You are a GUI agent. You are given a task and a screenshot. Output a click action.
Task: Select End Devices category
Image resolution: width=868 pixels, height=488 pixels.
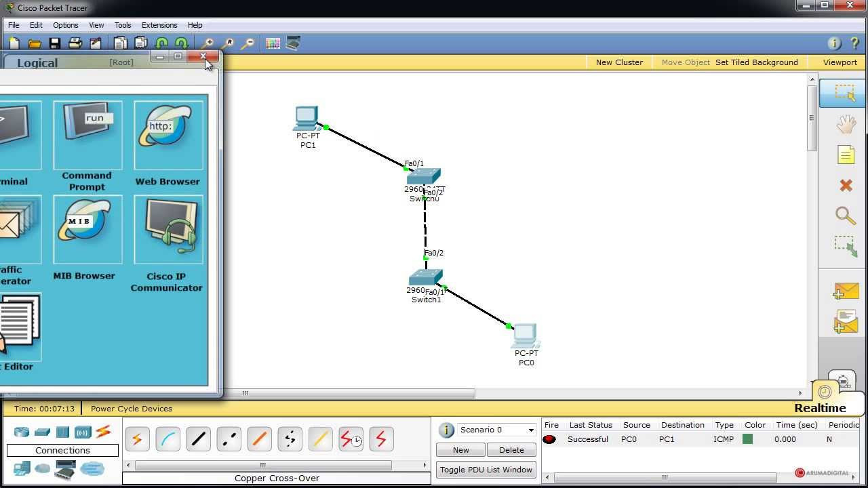[22, 468]
